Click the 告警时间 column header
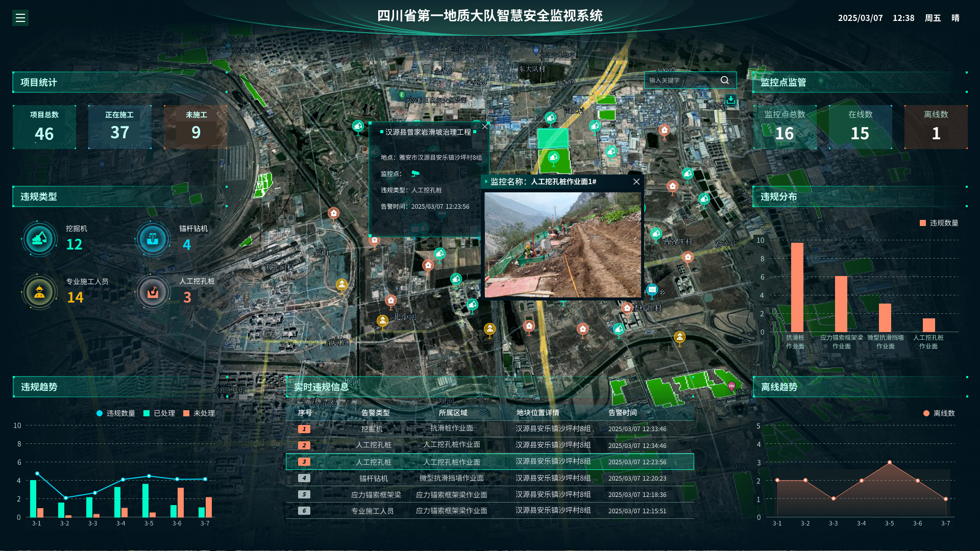Viewport: 980px width, 551px height. pos(623,413)
